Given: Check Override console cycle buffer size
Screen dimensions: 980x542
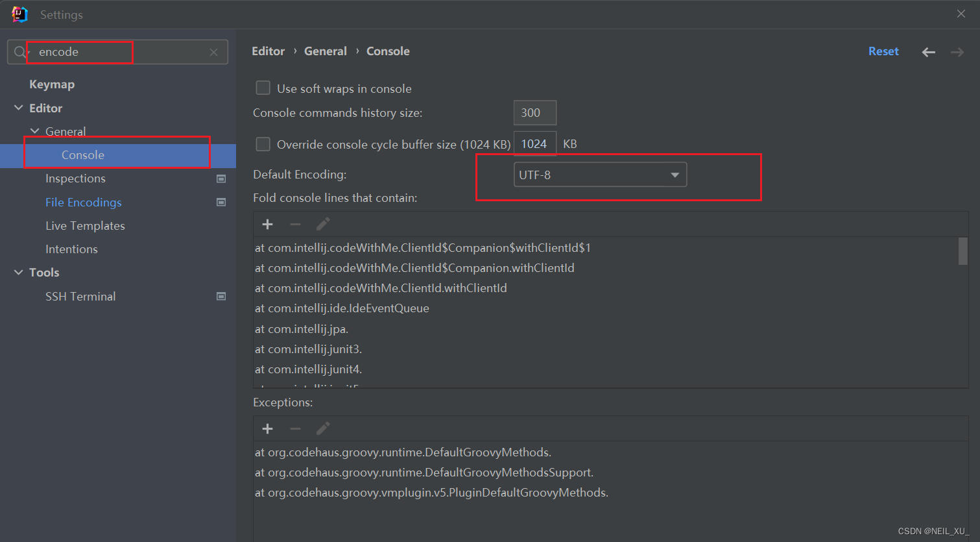Looking at the screenshot, I should tap(263, 144).
